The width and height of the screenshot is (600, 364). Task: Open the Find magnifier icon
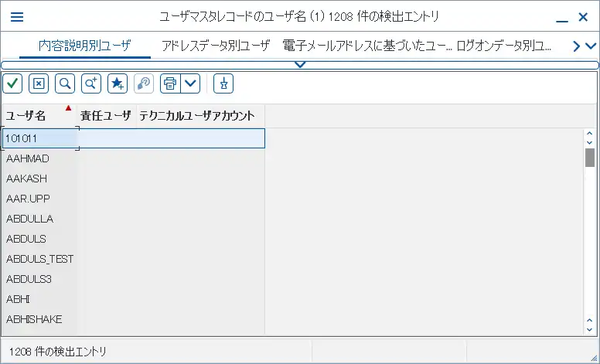pyautogui.click(x=65, y=83)
